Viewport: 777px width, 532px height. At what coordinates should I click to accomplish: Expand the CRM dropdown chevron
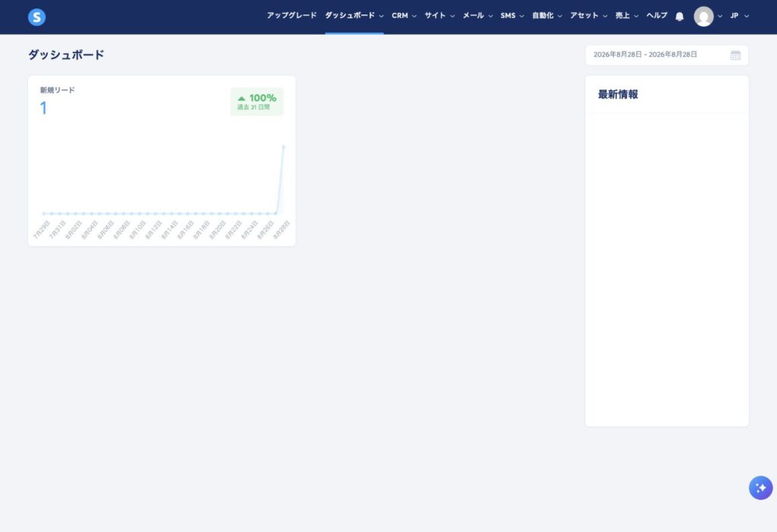point(414,16)
